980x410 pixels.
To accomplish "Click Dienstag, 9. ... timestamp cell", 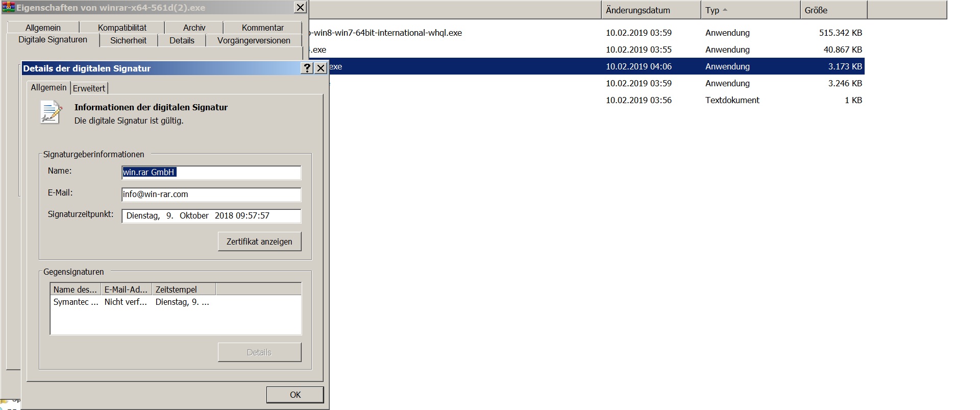I will [182, 302].
